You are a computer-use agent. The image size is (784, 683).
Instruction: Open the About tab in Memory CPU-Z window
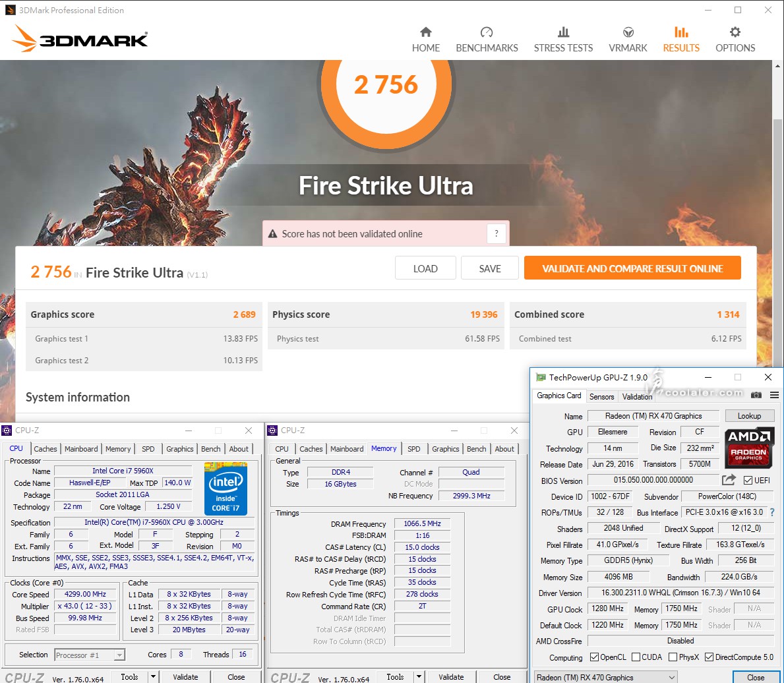[x=504, y=449]
